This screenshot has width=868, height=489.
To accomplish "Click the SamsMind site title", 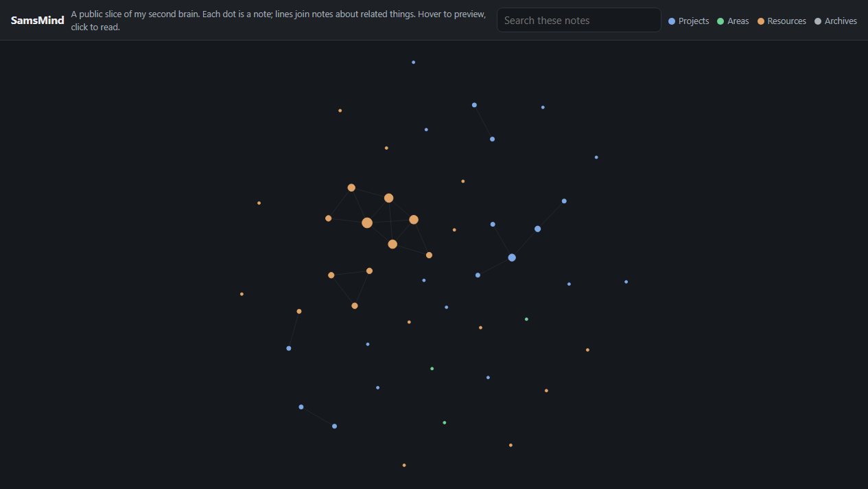I will (38, 21).
